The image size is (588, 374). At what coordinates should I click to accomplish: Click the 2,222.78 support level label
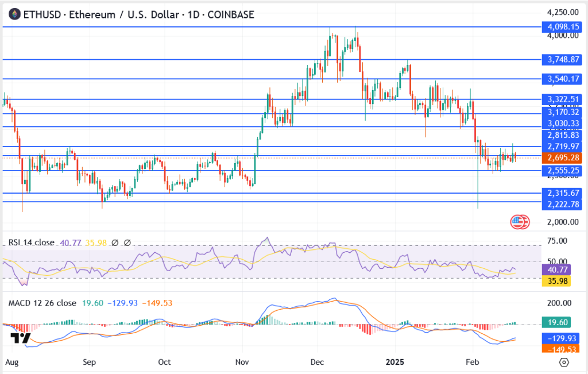point(562,205)
